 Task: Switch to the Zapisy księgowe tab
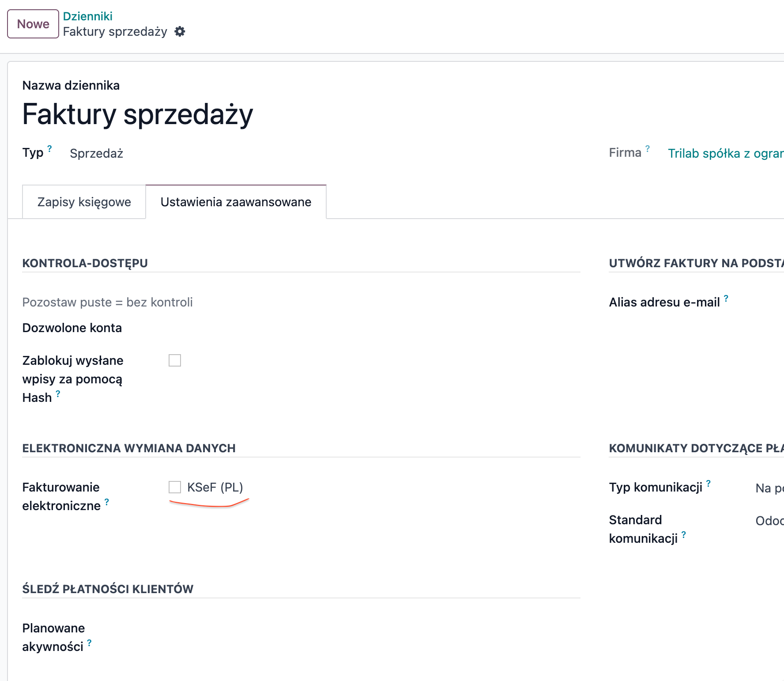click(84, 202)
